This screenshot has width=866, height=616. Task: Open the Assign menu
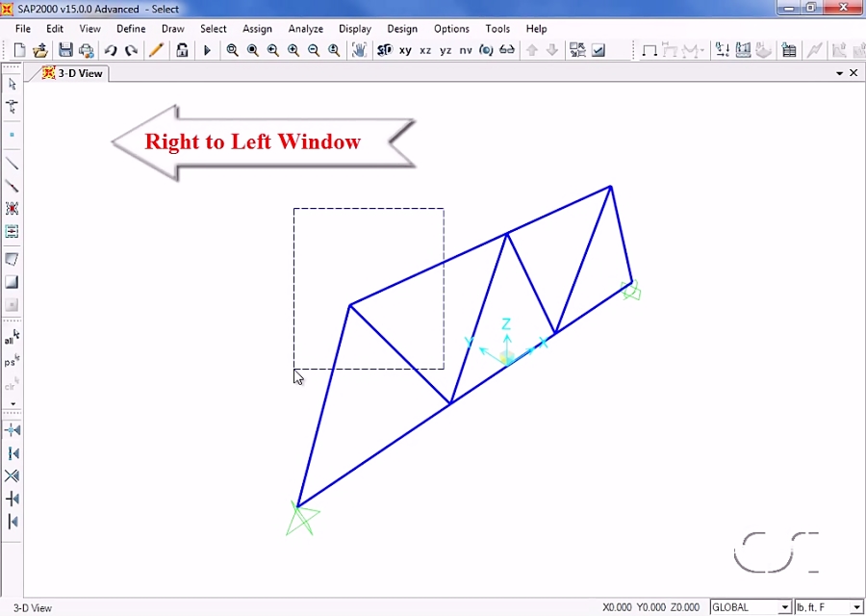[257, 29]
